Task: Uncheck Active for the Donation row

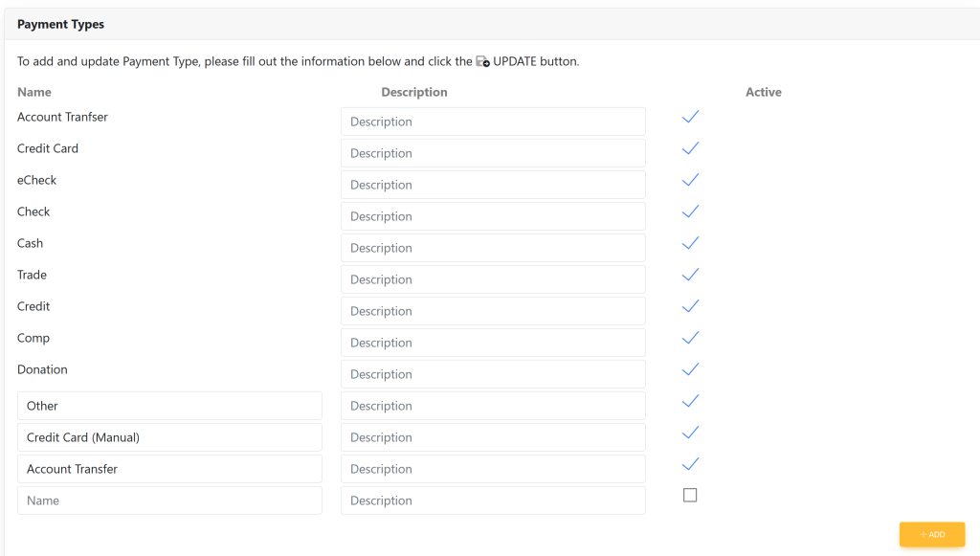Action: click(690, 369)
